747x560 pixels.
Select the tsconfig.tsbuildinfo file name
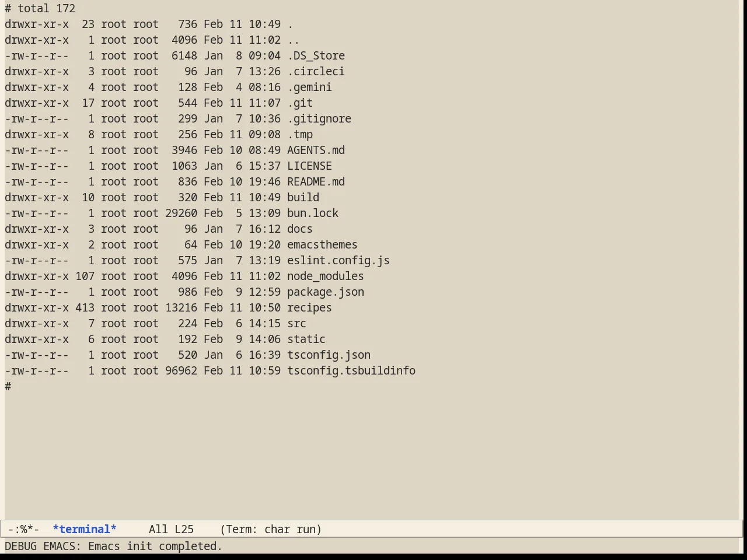coord(351,370)
